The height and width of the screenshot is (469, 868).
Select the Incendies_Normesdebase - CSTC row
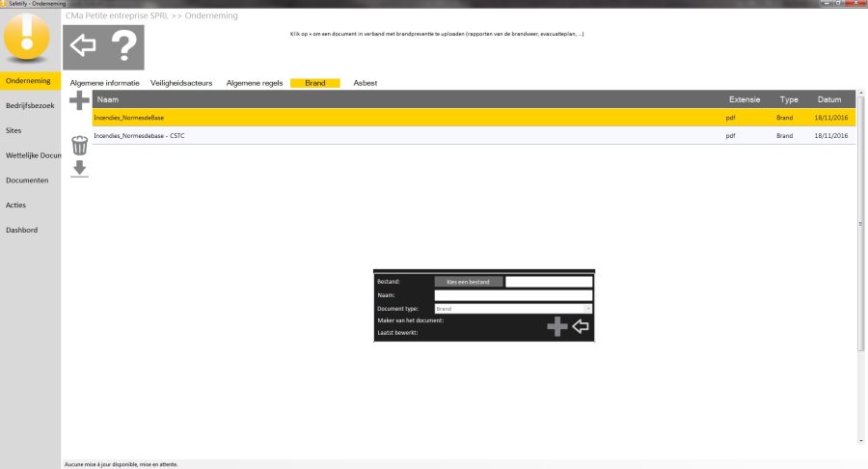coord(474,136)
